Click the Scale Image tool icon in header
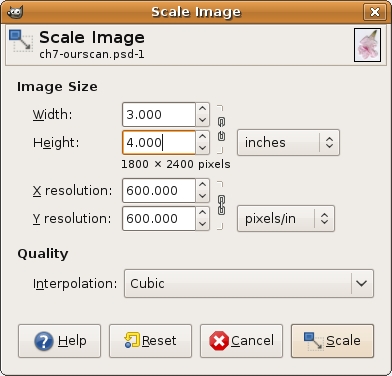 (21, 41)
